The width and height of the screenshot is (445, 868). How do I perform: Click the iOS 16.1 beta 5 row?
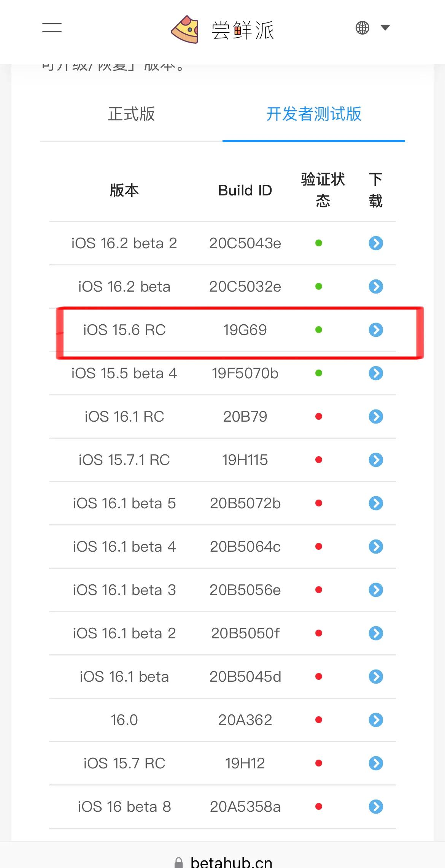(124, 503)
